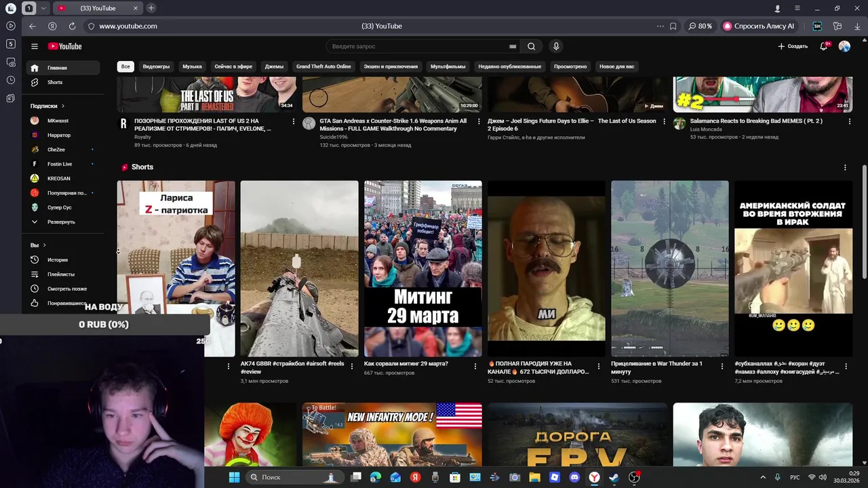
Task: Click the 80% page zoom indicator
Action: (701, 26)
